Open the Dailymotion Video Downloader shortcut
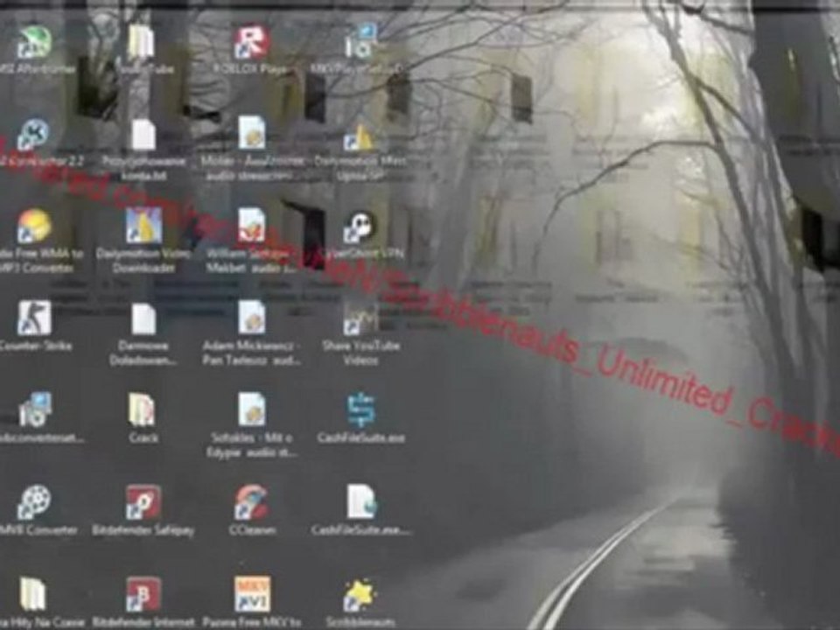Image resolution: width=840 pixels, height=630 pixels. point(143,226)
